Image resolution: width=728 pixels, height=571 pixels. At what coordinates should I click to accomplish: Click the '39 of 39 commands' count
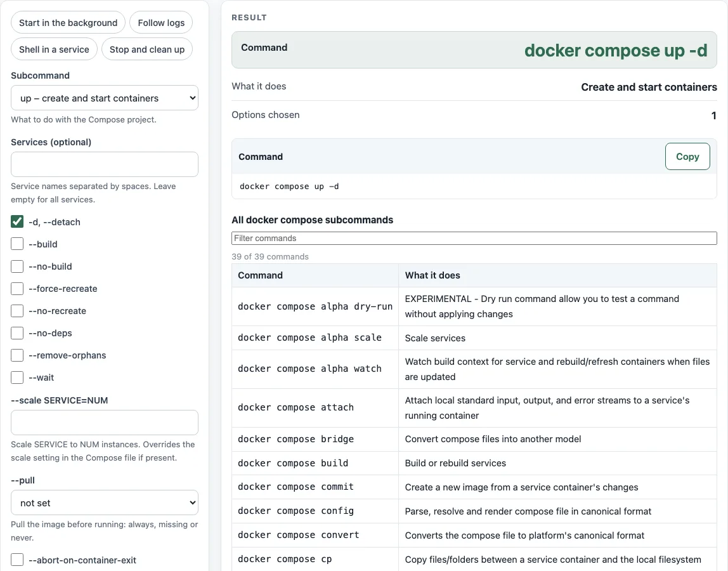pos(270,256)
